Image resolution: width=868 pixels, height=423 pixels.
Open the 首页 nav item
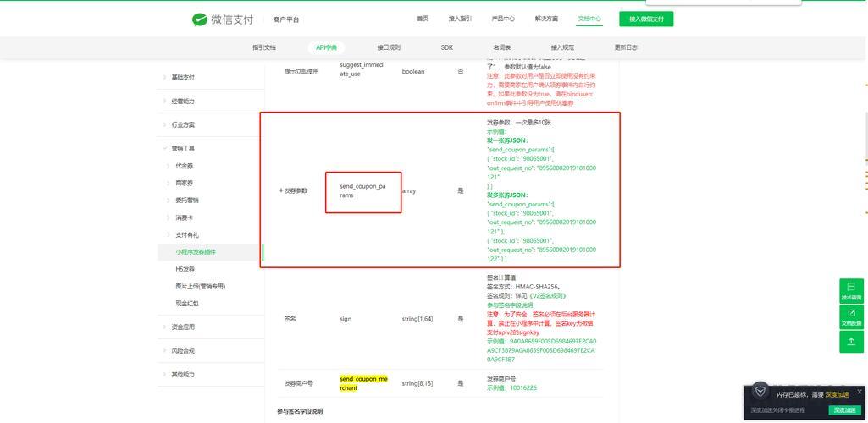click(423, 19)
